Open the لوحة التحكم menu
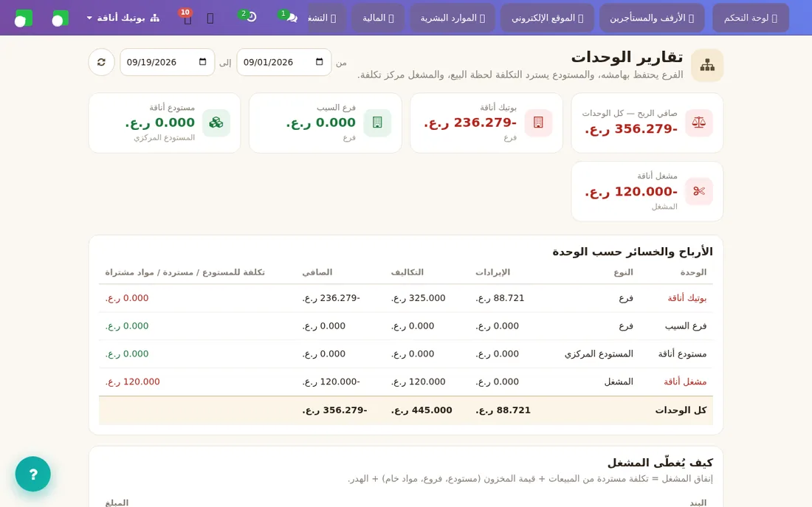The width and height of the screenshot is (812, 507). (751, 18)
